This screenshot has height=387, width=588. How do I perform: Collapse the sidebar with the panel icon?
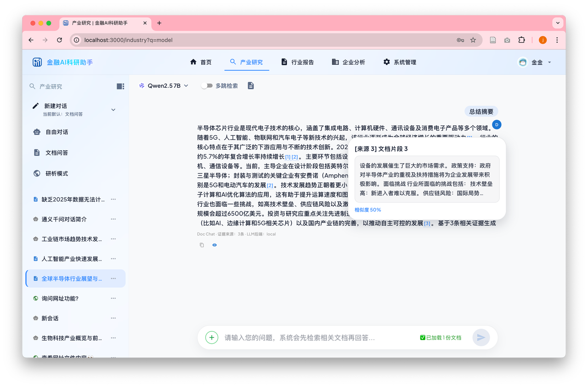(x=120, y=86)
